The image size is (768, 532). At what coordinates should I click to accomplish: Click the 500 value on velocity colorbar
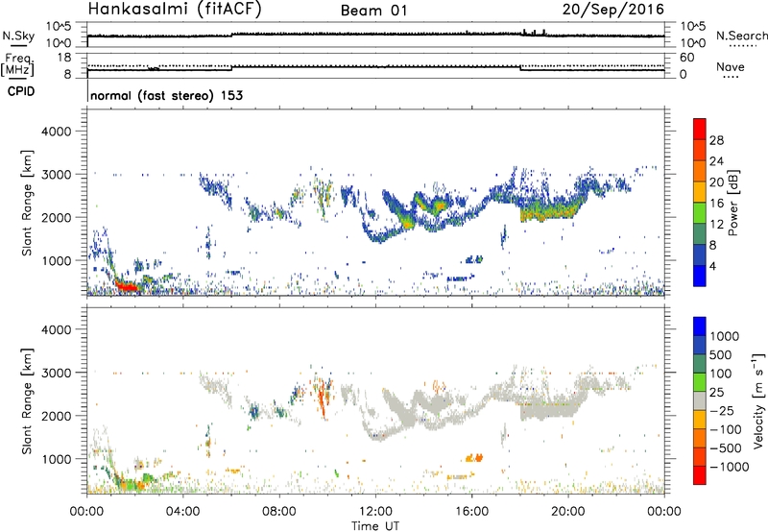pos(721,355)
